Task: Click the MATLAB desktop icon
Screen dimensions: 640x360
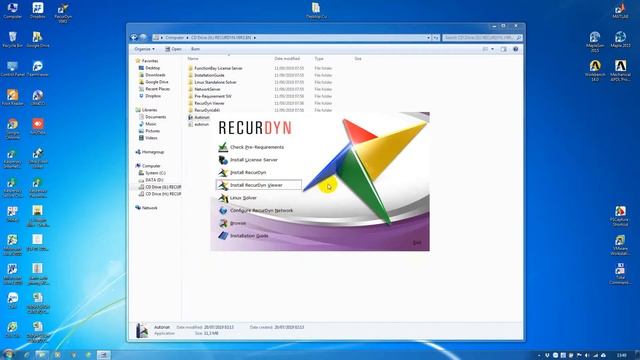Action: coord(620,11)
